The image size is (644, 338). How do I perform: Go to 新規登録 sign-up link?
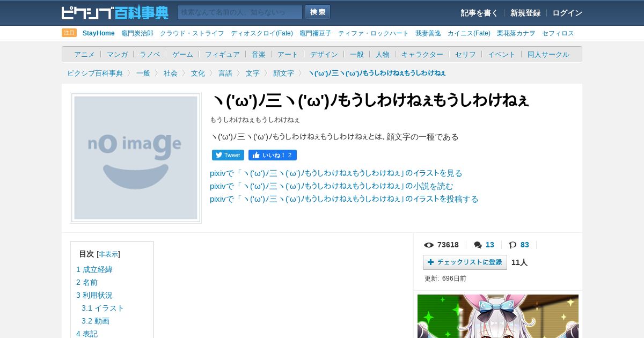point(525,13)
